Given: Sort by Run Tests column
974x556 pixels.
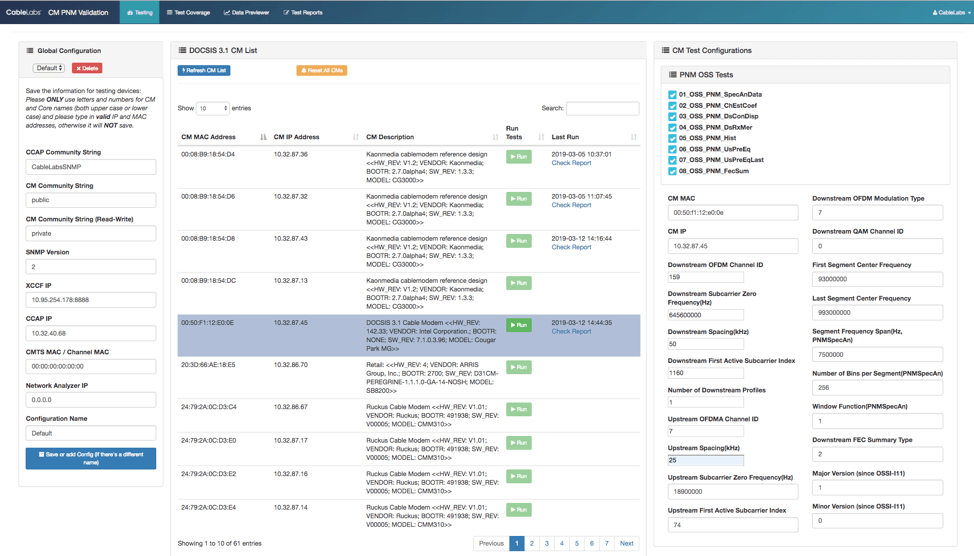Looking at the screenshot, I should [524, 133].
